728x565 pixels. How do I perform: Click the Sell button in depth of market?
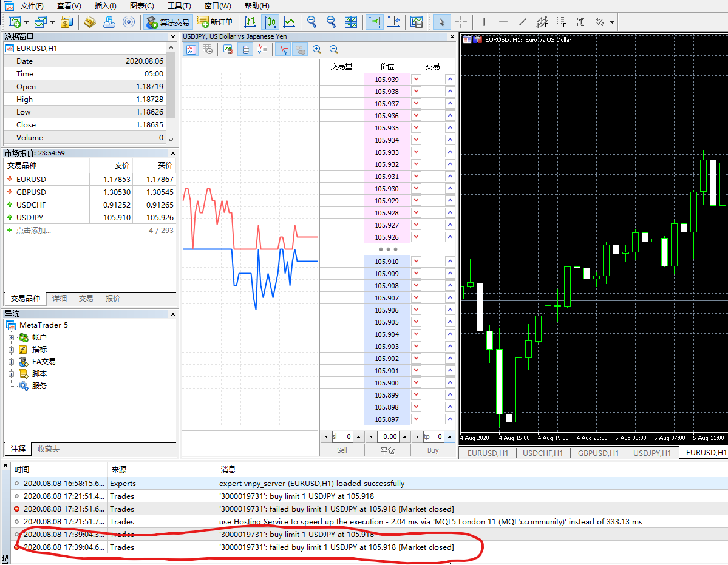[x=342, y=450]
